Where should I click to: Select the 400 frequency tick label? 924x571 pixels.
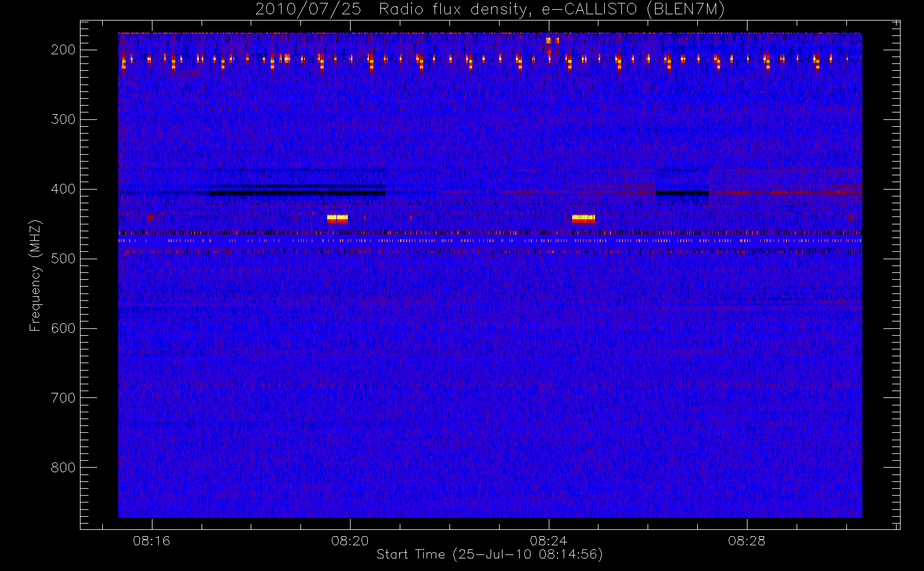(63, 189)
